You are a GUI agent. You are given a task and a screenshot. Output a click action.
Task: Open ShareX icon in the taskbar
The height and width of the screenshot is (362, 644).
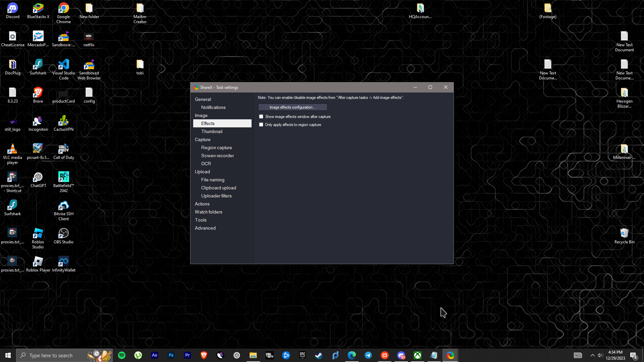click(450, 355)
